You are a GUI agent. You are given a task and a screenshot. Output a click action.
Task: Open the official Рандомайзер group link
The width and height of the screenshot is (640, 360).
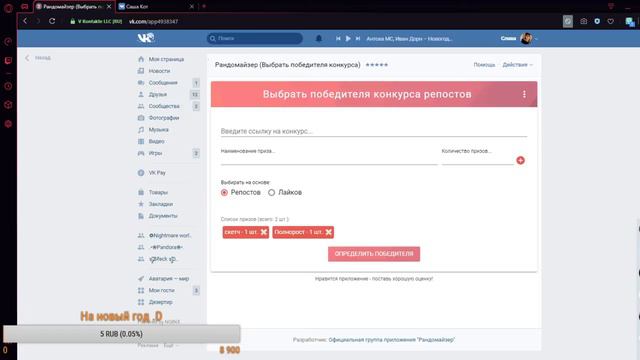[392, 340]
